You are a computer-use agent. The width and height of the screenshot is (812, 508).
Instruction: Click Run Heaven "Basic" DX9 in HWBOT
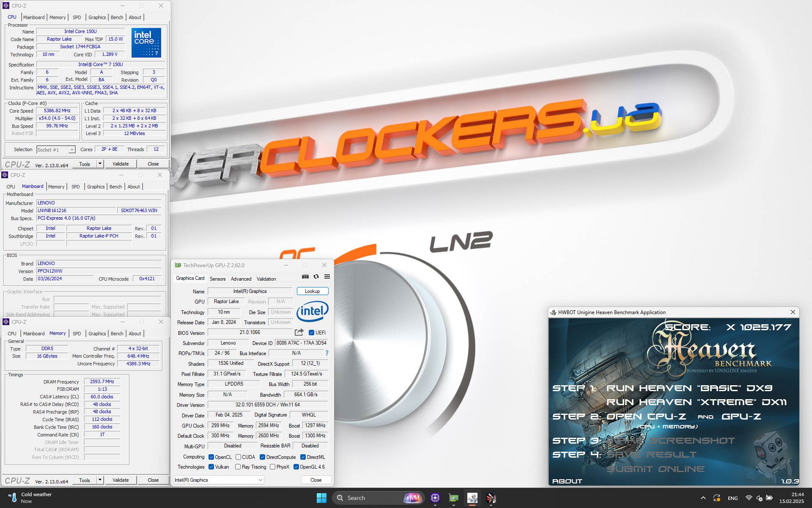(x=689, y=388)
